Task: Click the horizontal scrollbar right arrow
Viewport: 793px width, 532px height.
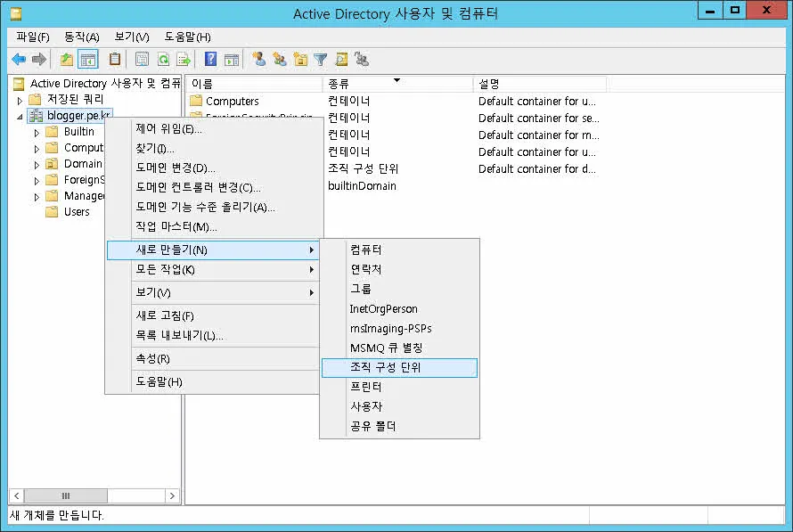Action: pos(172,495)
